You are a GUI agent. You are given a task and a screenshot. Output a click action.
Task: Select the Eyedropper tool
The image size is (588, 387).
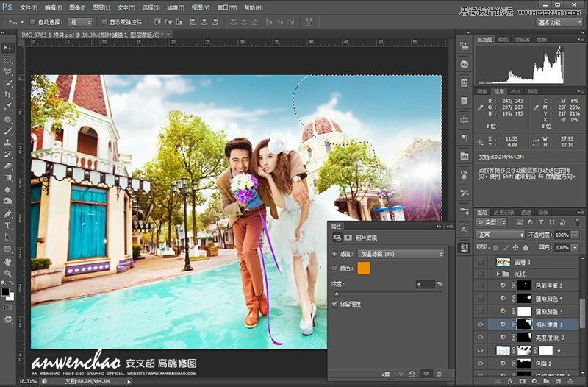click(7, 107)
